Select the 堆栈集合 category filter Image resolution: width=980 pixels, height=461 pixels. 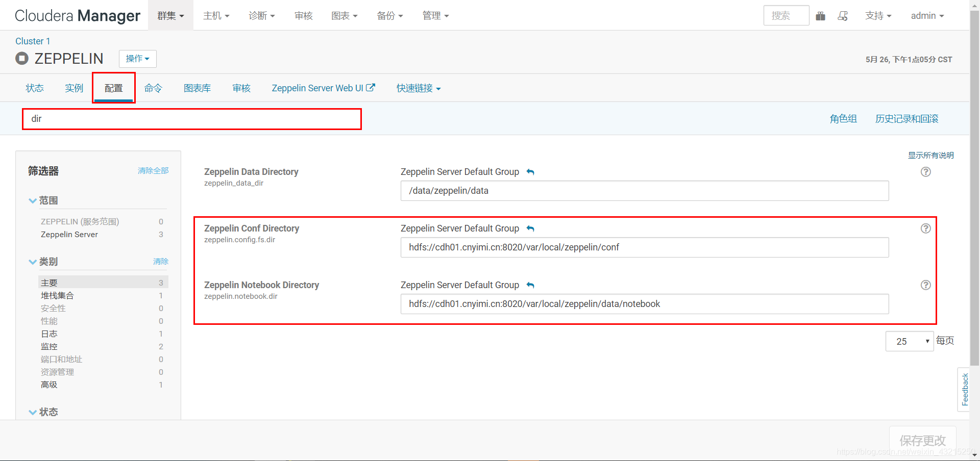pyautogui.click(x=102, y=296)
